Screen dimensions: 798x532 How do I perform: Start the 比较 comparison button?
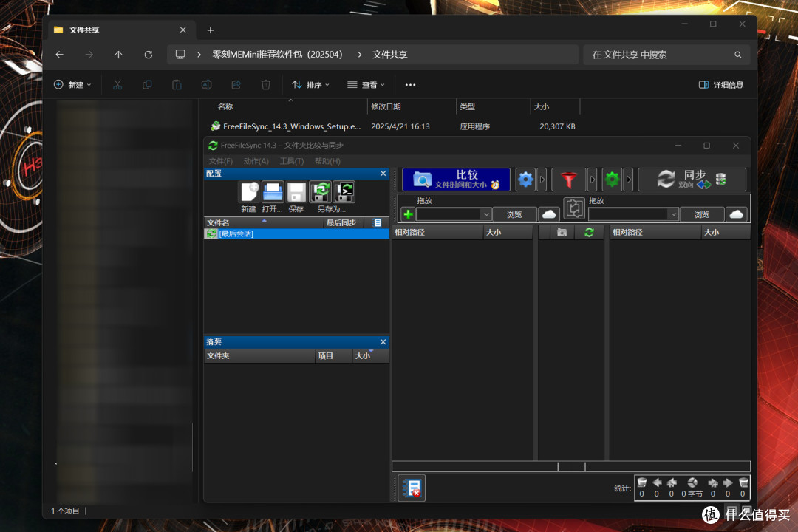pyautogui.click(x=457, y=180)
